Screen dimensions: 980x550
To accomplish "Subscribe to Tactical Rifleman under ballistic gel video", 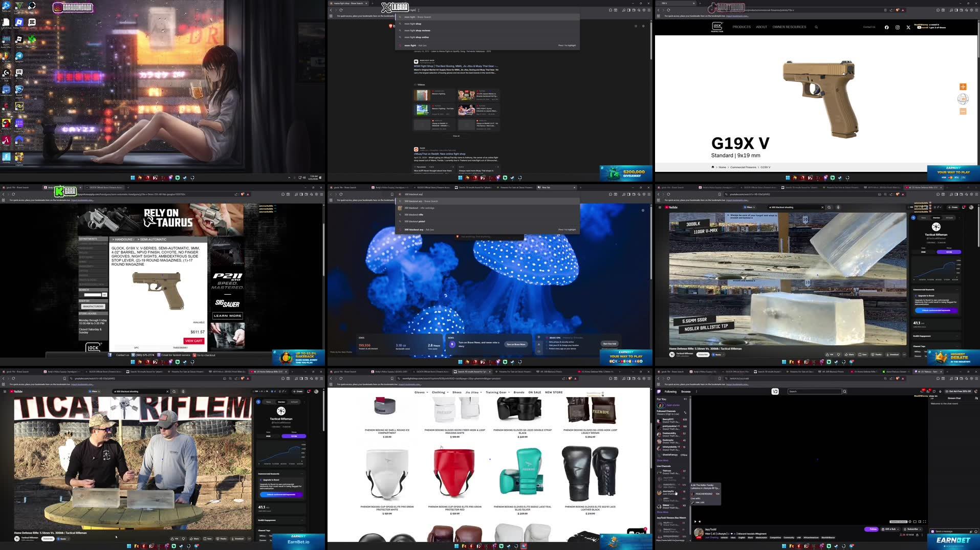I will pyautogui.click(x=703, y=355).
